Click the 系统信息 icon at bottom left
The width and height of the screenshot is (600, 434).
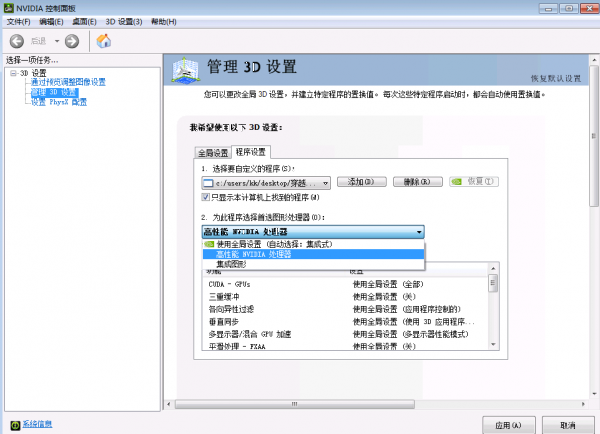tap(15, 425)
